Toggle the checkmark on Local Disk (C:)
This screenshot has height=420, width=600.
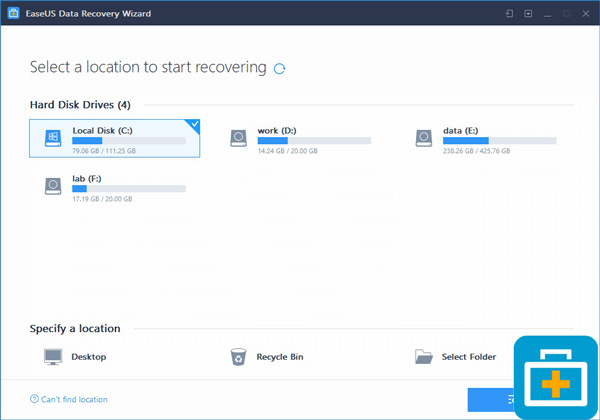click(x=194, y=124)
